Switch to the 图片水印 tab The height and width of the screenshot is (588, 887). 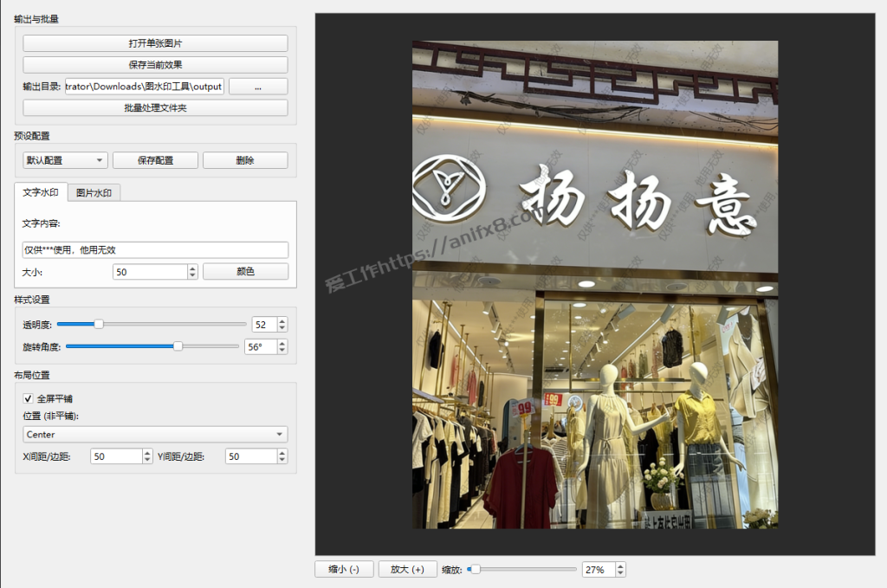point(94,193)
